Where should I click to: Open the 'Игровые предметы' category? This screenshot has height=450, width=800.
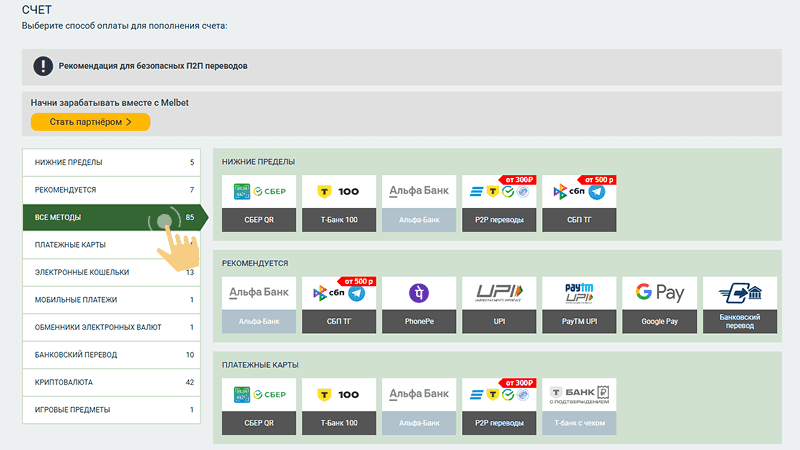(x=111, y=410)
